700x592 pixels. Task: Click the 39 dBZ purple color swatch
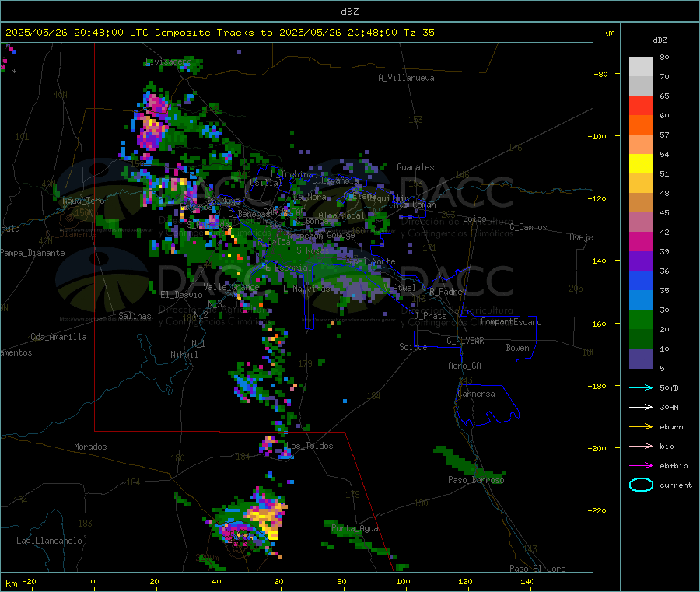point(641,261)
